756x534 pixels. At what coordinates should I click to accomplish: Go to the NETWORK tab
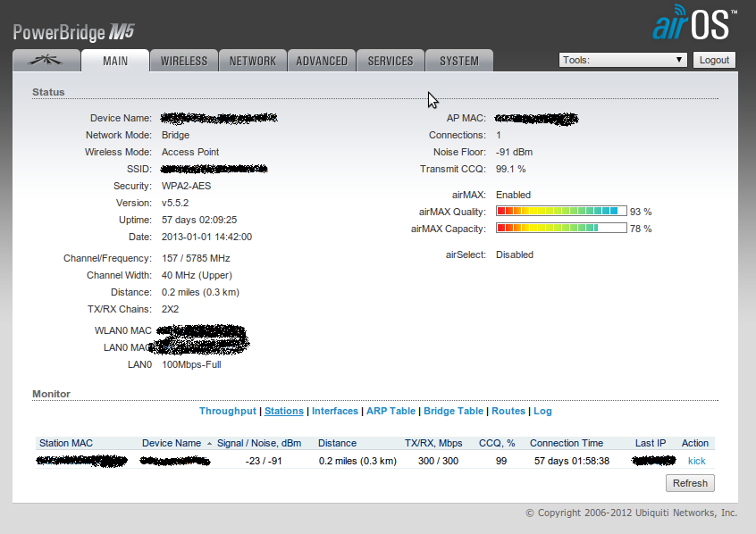[x=253, y=61]
